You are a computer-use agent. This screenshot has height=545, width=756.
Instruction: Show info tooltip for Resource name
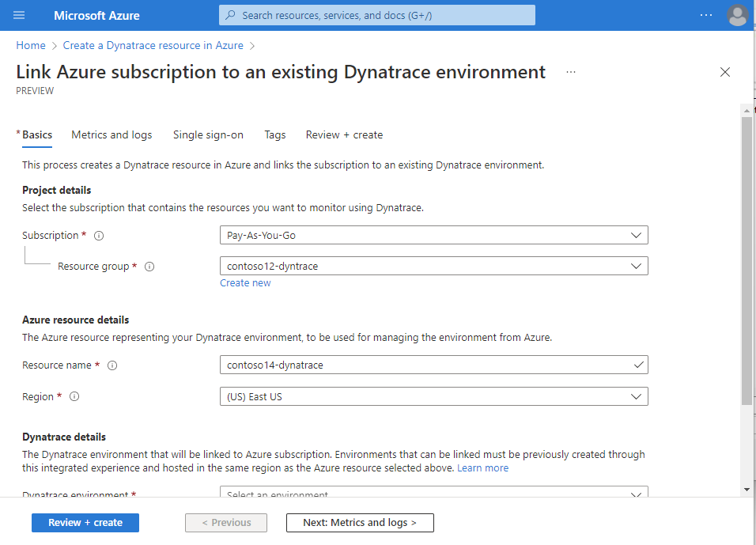pos(112,365)
